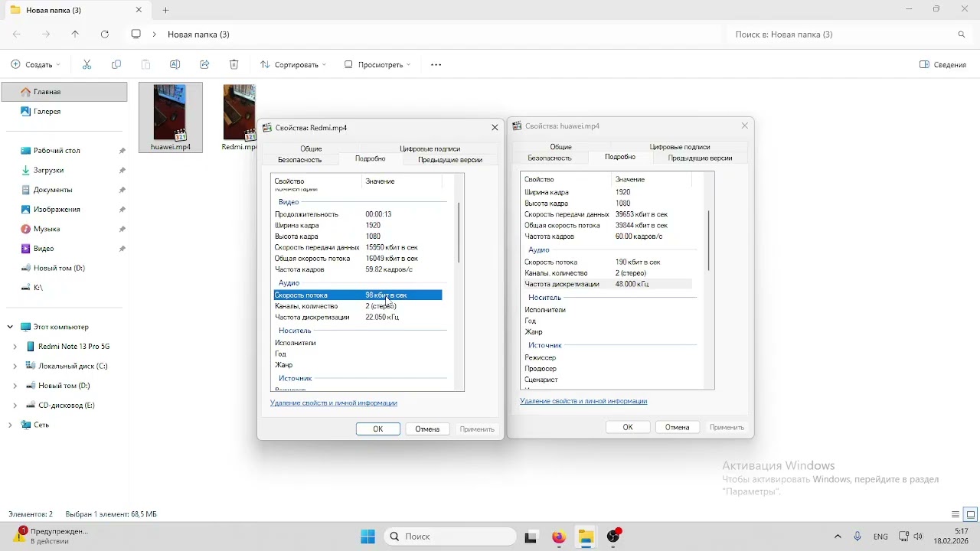The image size is (980, 551).
Task: Click the Copy icon in Explorer toolbar
Action: point(116,65)
